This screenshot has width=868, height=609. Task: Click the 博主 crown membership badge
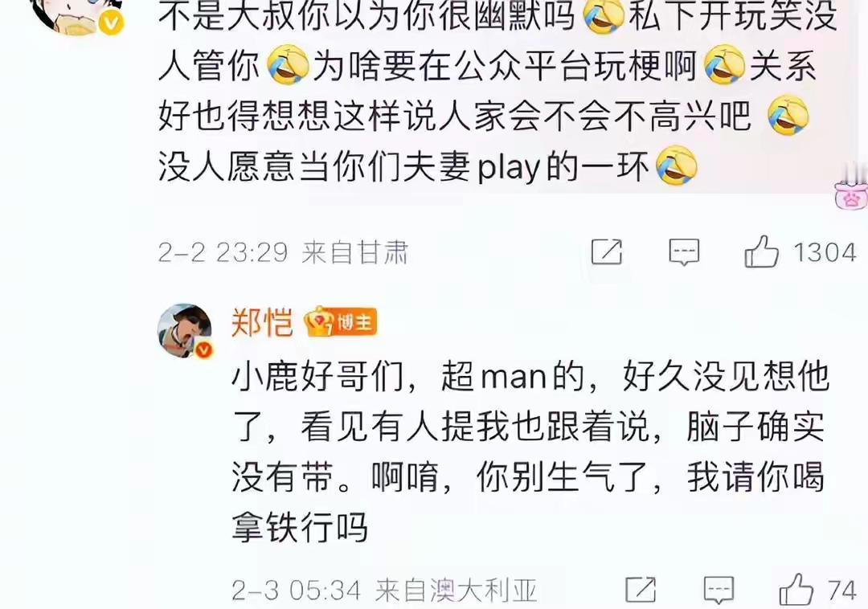click(x=341, y=321)
